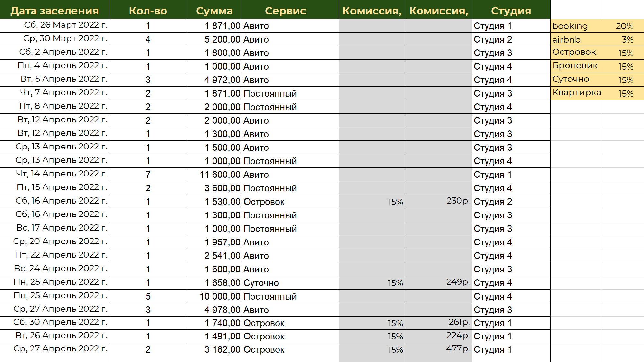The width and height of the screenshot is (644, 362).
Task: Select the commission amount cell 261р.
Action: click(438, 323)
